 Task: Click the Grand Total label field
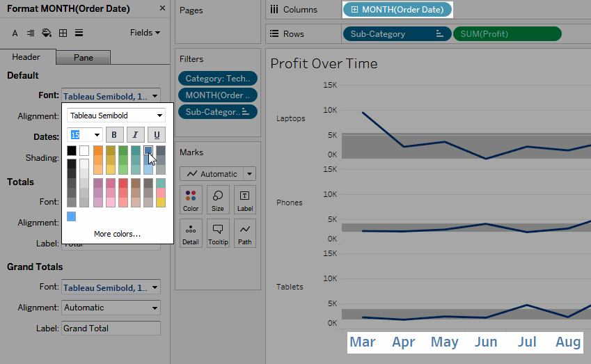[x=111, y=329]
